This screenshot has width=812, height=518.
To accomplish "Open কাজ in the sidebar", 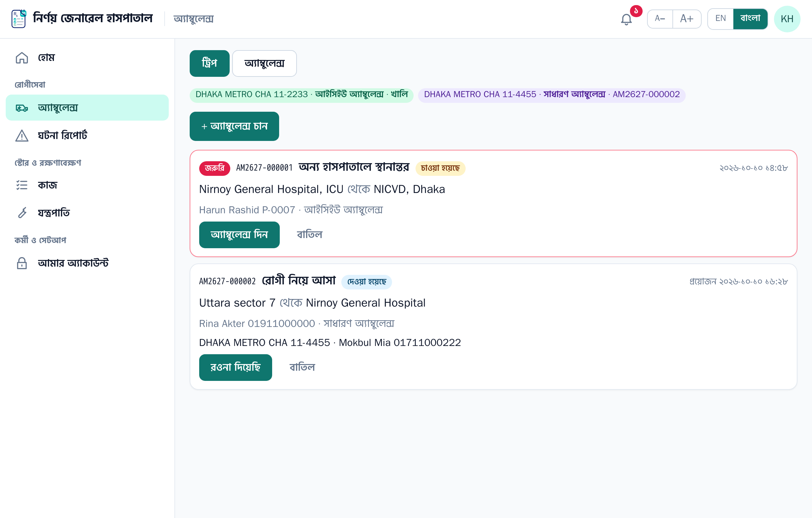I will coord(87,185).
